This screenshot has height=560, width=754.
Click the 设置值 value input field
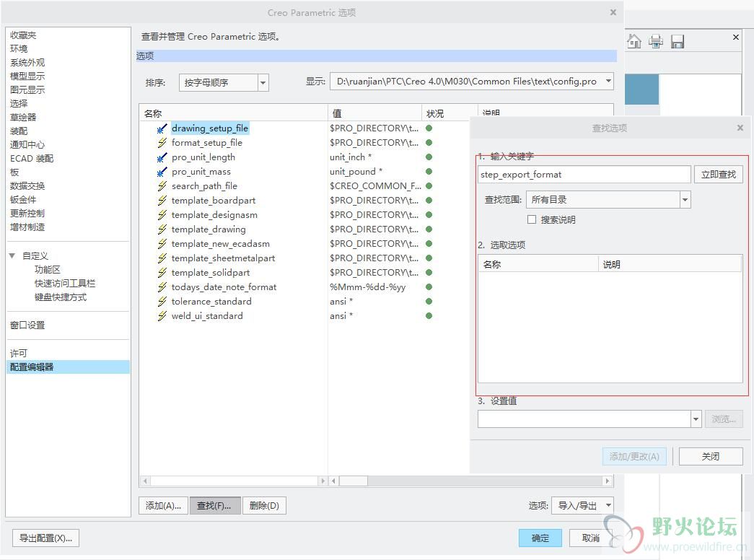pos(584,419)
